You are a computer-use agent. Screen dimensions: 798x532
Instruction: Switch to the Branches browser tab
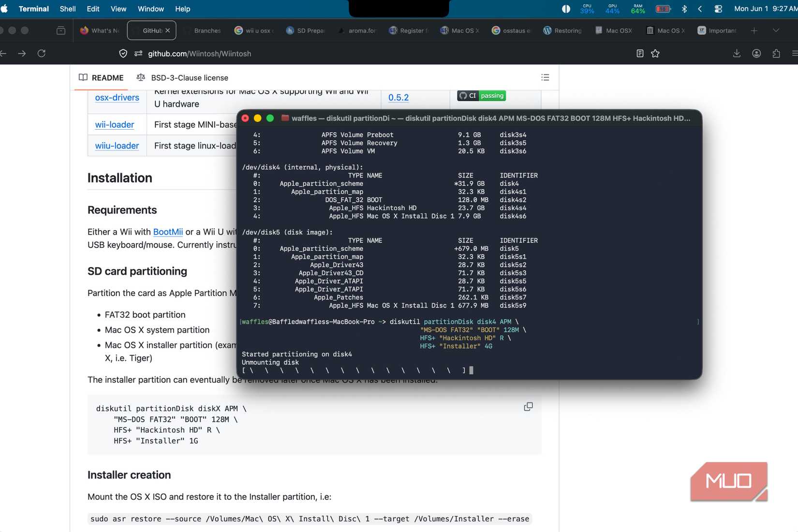(x=202, y=30)
